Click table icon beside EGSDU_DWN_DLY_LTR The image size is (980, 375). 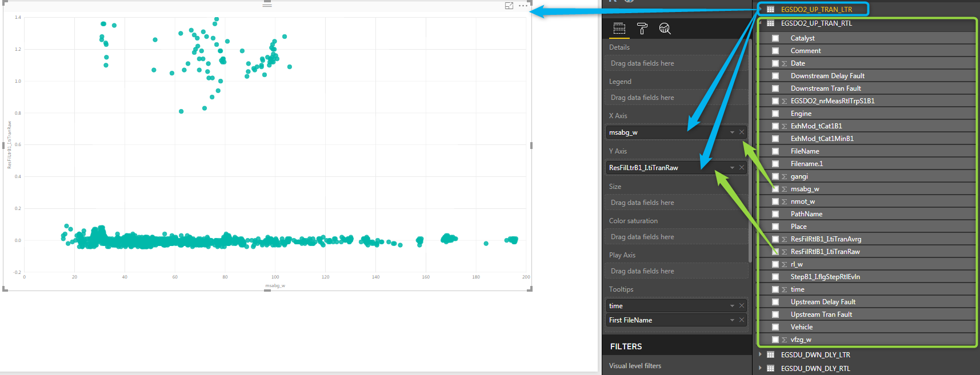(x=770, y=355)
